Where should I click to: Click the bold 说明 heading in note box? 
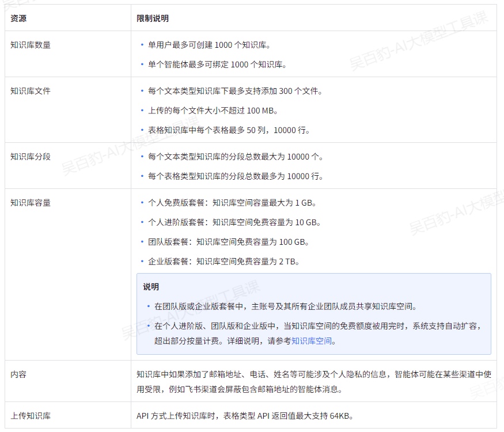[x=151, y=287]
